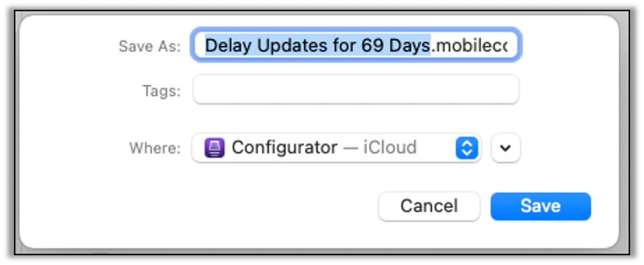
Task: Place cursor in the .mobileco extension text
Action: point(469,45)
